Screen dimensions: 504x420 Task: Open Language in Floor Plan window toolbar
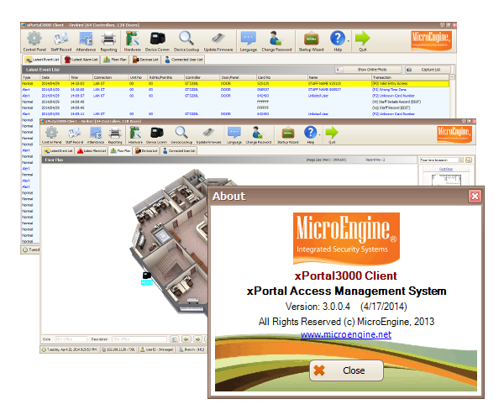234,135
